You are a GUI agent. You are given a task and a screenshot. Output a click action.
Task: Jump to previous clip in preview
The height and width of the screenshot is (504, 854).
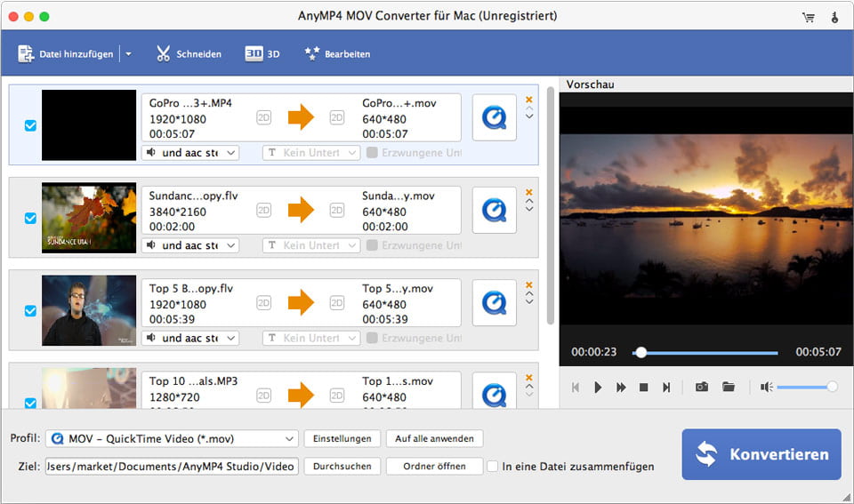pos(576,387)
